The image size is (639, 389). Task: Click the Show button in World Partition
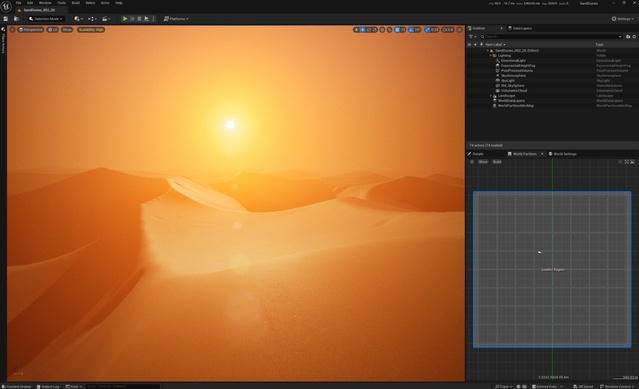click(483, 162)
